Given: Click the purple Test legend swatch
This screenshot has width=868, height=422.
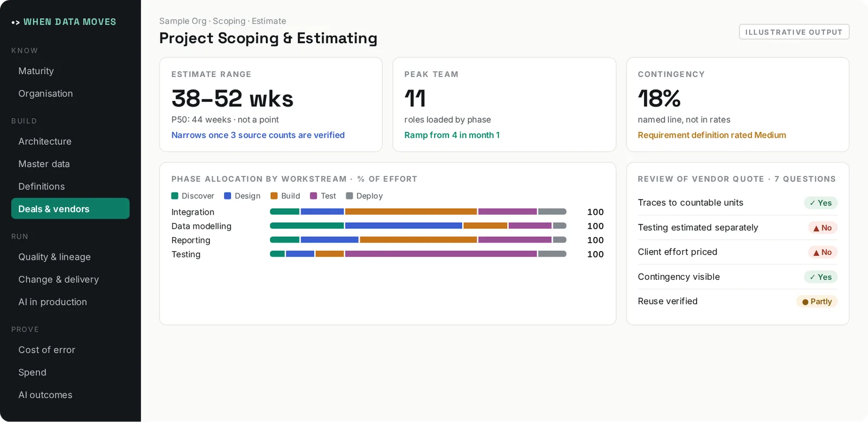Looking at the screenshot, I should click(x=314, y=196).
